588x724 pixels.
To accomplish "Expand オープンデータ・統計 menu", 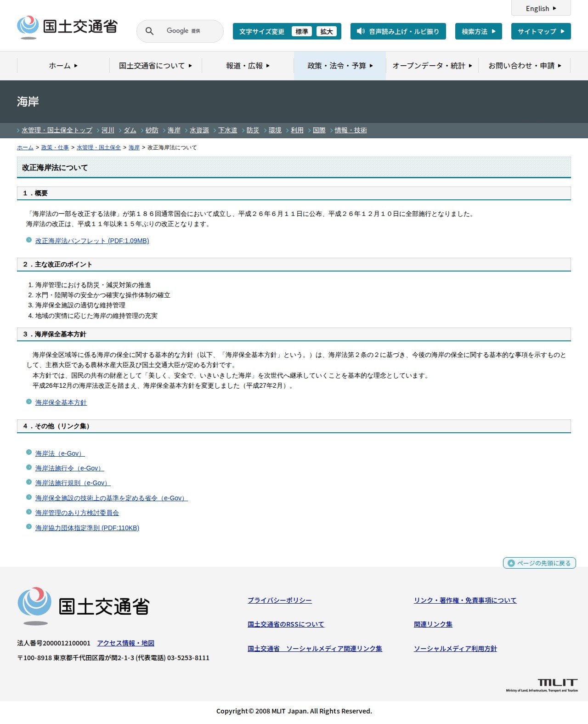I will pos(432,66).
